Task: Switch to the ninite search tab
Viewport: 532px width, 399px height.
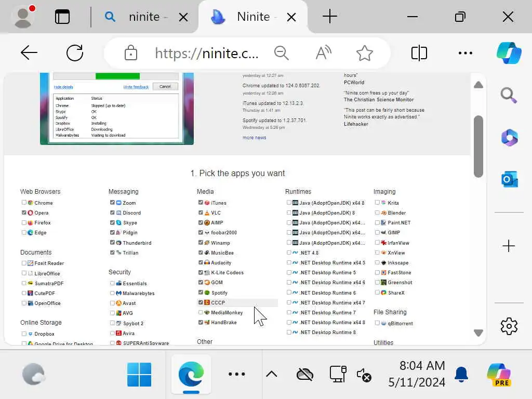Action: (x=144, y=17)
